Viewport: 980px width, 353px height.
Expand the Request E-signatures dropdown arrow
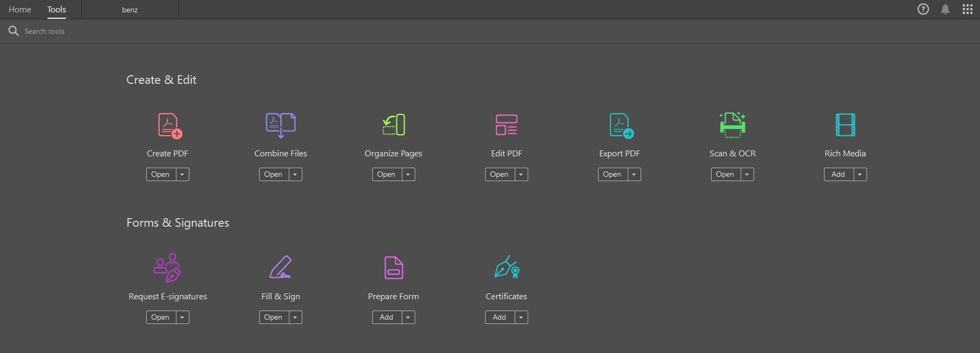[182, 317]
